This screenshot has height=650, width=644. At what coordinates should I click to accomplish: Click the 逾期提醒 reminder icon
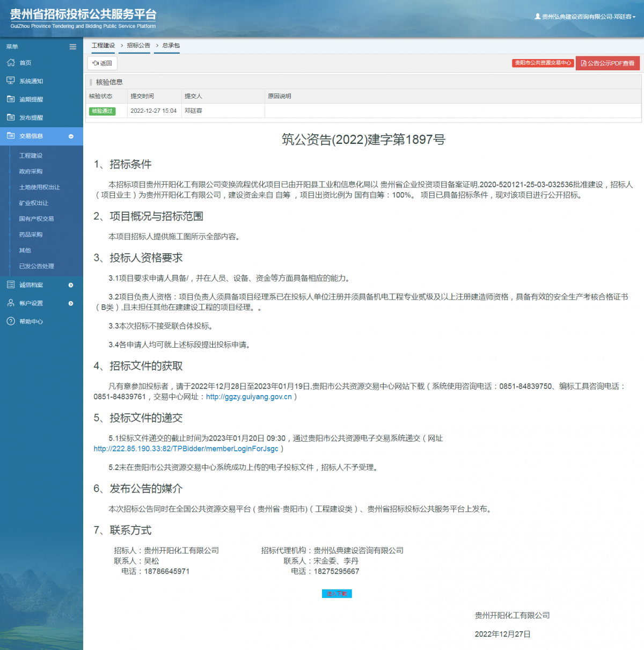coord(10,99)
